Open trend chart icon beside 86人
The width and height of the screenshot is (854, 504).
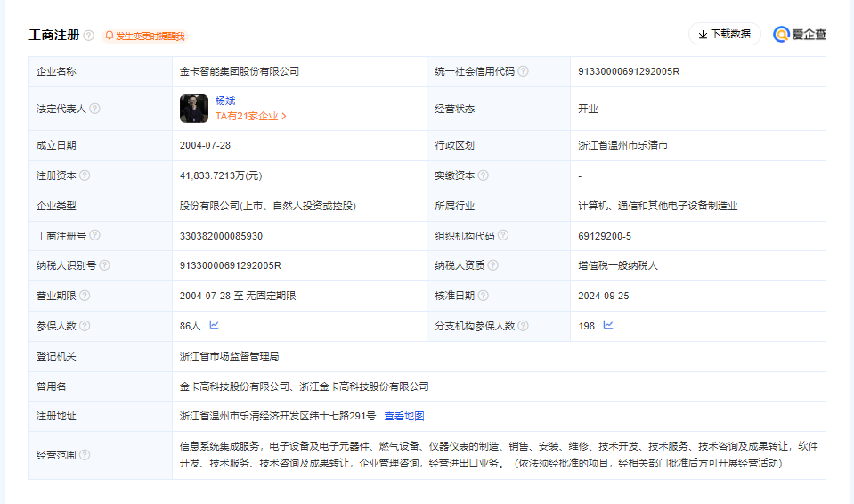pos(214,325)
